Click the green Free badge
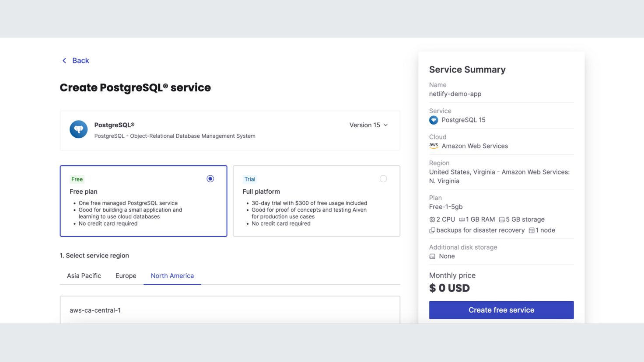Screen dimensions: 644x362 coord(77,179)
